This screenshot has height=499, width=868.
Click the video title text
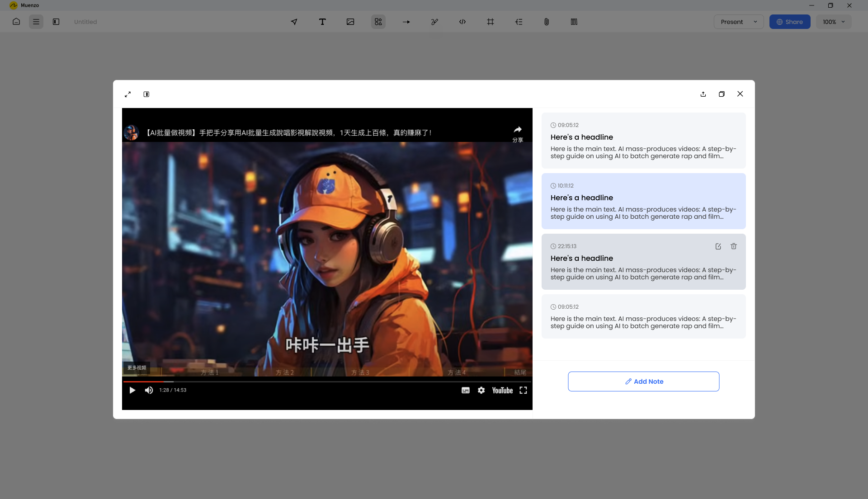click(x=288, y=132)
